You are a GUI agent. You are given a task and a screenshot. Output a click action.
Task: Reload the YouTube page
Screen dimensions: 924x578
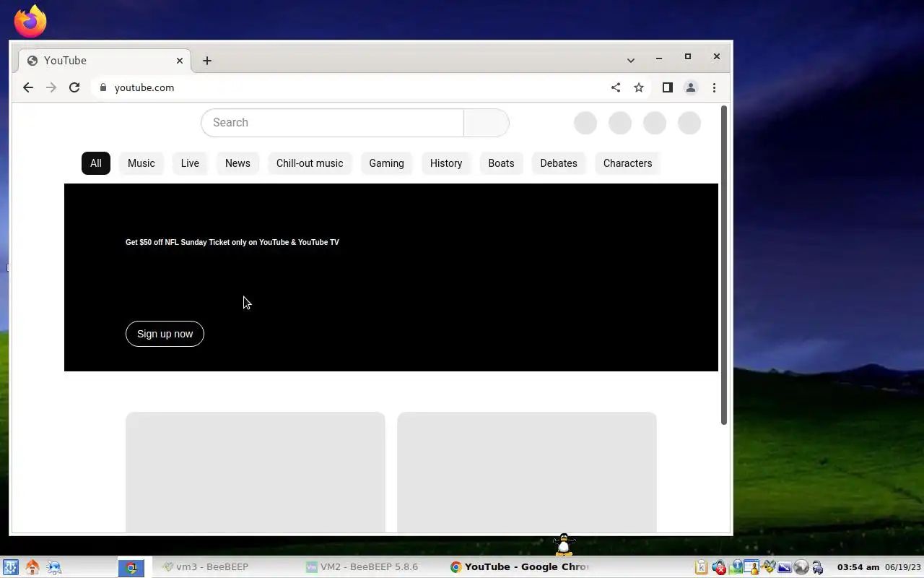[74, 87]
